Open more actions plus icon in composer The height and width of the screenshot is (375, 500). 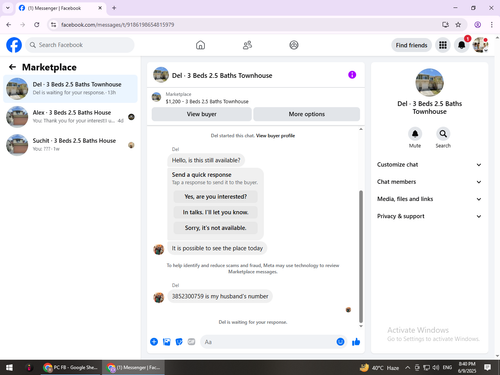point(154,342)
